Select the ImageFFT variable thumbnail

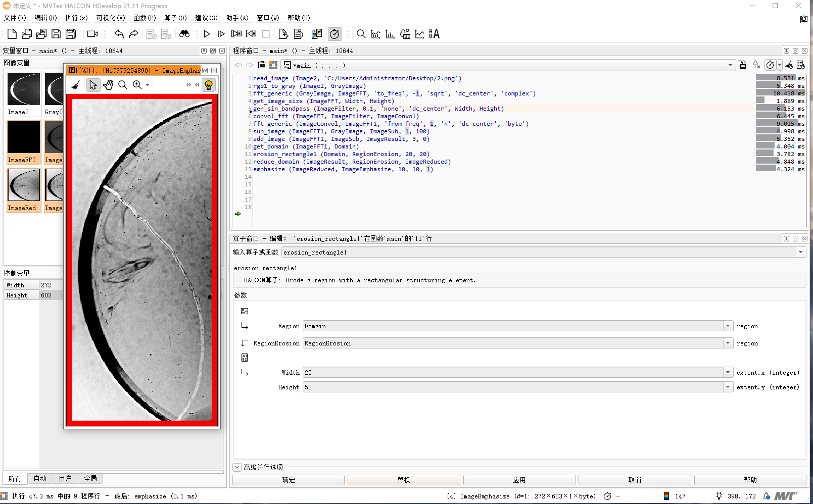(24, 142)
